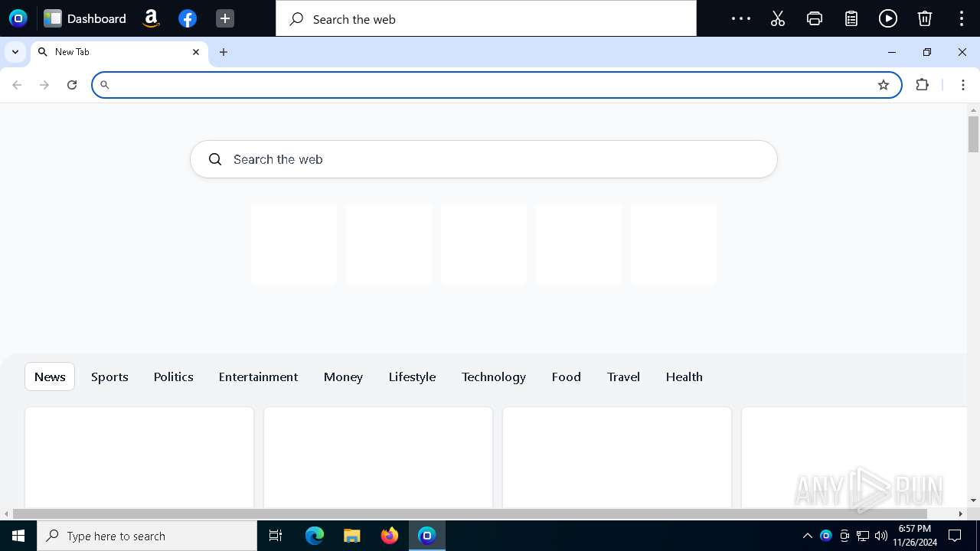The image size is (980, 551).
Task: Open Task View from the taskbar
Action: (x=276, y=536)
